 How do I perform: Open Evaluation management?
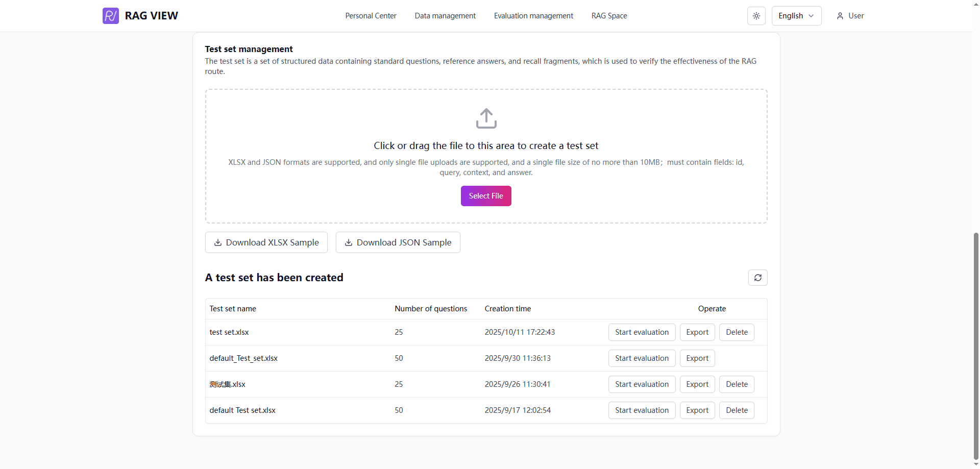click(x=533, y=16)
